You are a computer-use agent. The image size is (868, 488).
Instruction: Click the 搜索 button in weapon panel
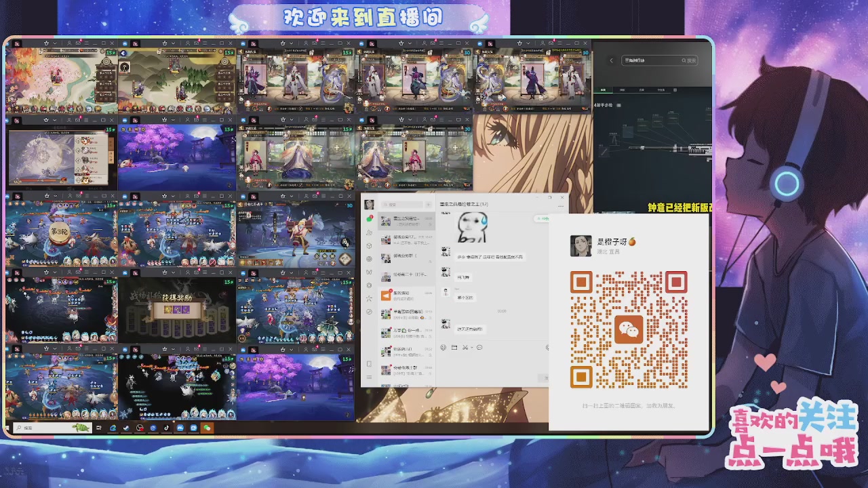(x=689, y=60)
